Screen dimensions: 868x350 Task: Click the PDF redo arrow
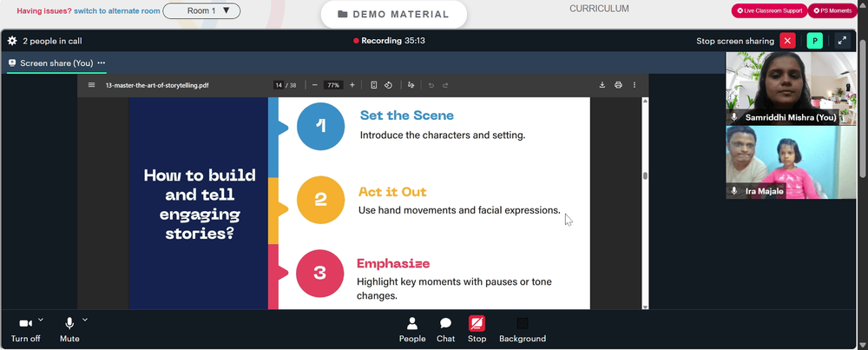point(445,85)
